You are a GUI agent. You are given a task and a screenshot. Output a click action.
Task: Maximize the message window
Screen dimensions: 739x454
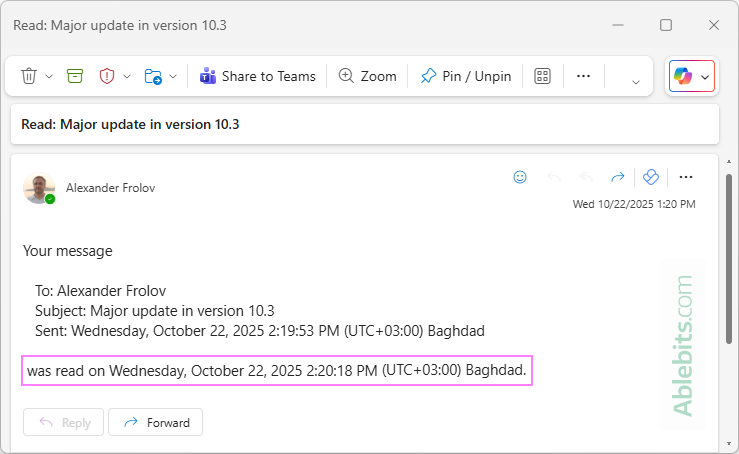pos(665,25)
